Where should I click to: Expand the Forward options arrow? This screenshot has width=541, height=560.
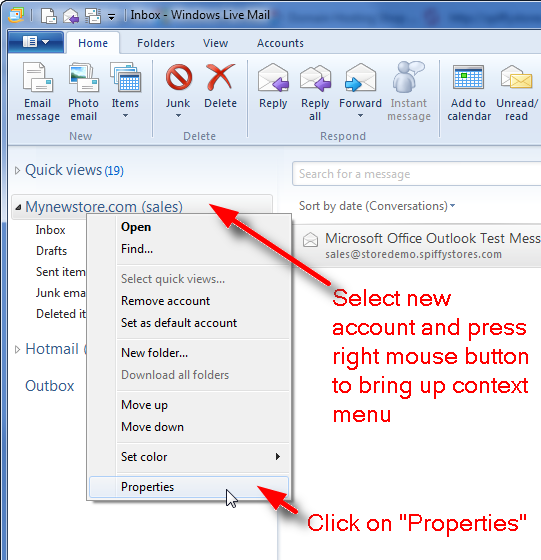click(x=360, y=116)
